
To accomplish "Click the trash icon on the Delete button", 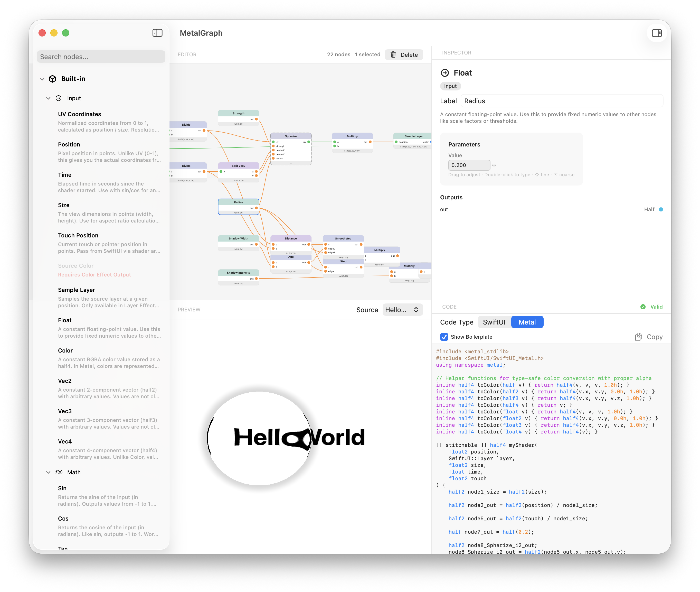I will pyautogui.click(x=393, y=54).
